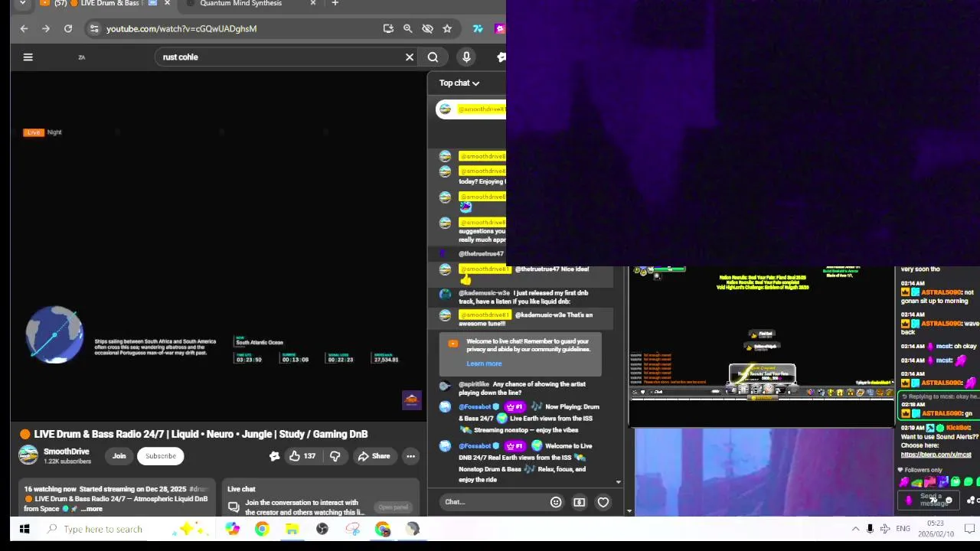This screenshot has height=551, width=980.
Task: Open site information icon in address bar
Action: (94, 28)
